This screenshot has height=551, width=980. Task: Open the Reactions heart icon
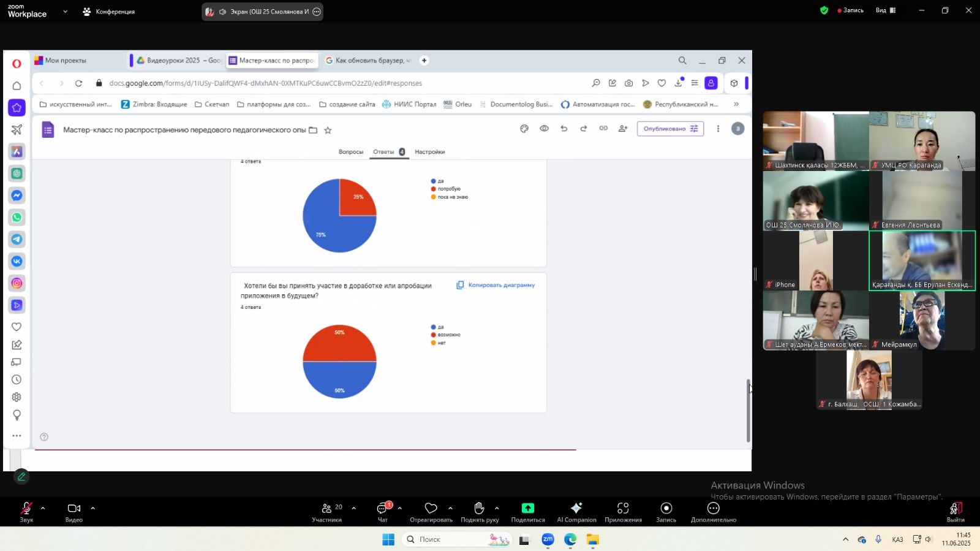pyautogui.click(x=431, y=511)
